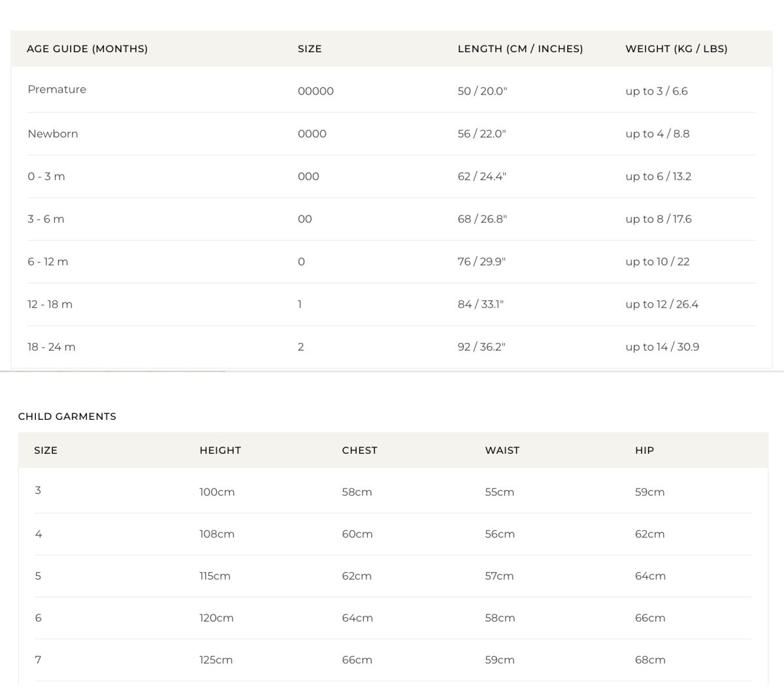Select the Premature row label
This screenshot has height=698, width=784.
[x=57, y=89]
